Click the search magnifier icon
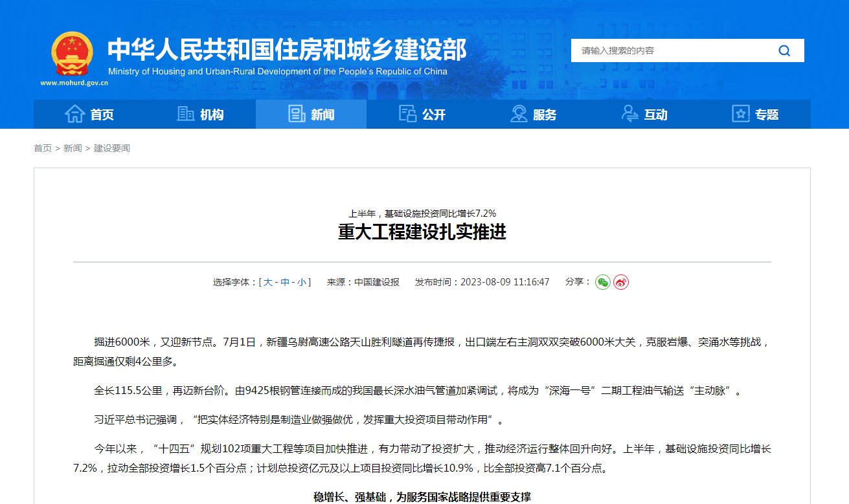 pos(784,50)
